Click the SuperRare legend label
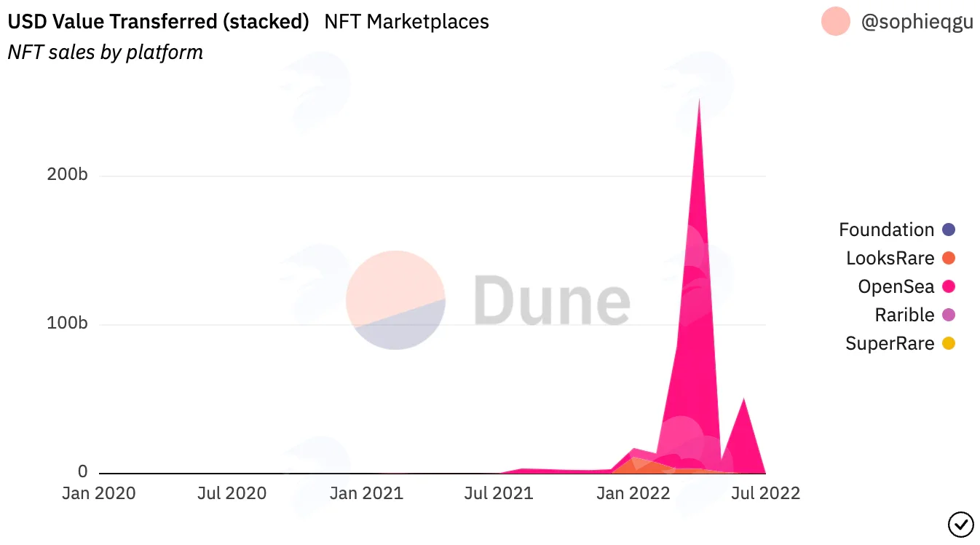The width and height of the screenshot is (980, 545). pos(890,343)
